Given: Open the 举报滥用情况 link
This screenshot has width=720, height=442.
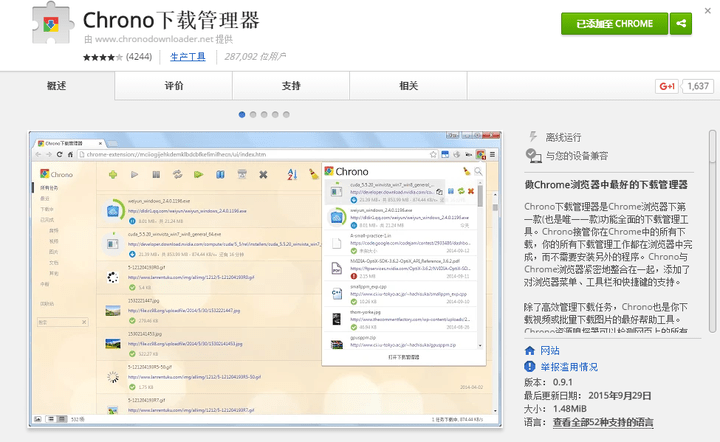Looking at the screenshot, I should point(569,367).
